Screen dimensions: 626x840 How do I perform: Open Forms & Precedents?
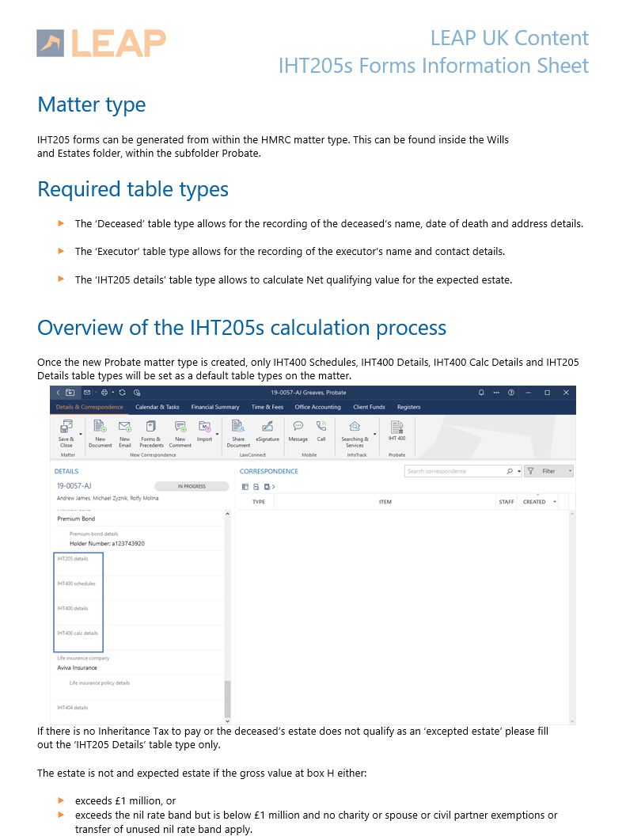pyautogui.click(x=151, y=428)
